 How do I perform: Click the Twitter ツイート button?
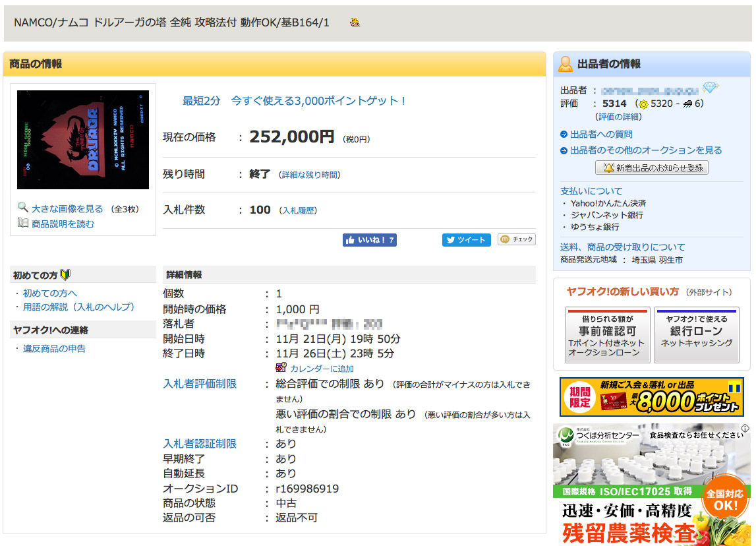click(x=466, y=240)
